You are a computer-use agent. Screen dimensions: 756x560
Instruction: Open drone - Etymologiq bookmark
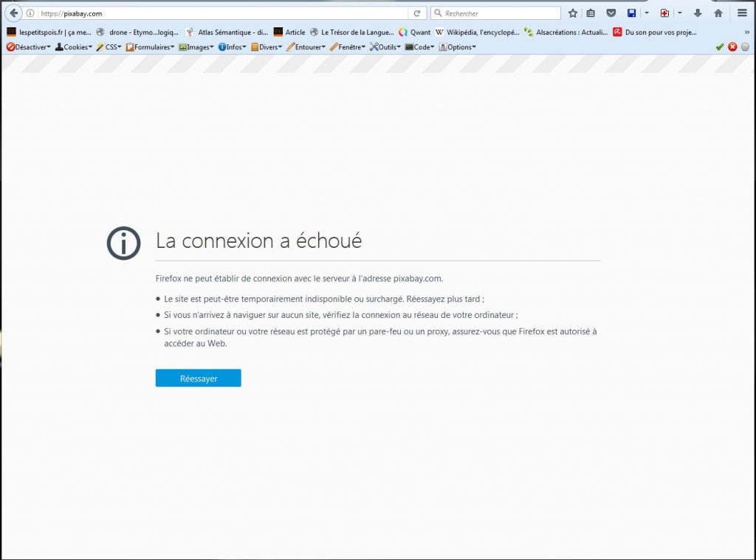pyautogui.click(x=137, y=32)
